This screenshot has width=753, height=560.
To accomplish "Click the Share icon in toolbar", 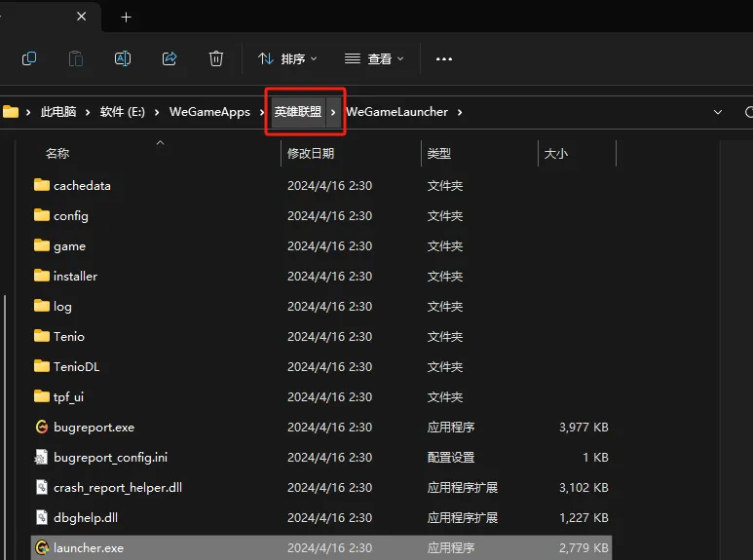I will click(x=169, y=58).
